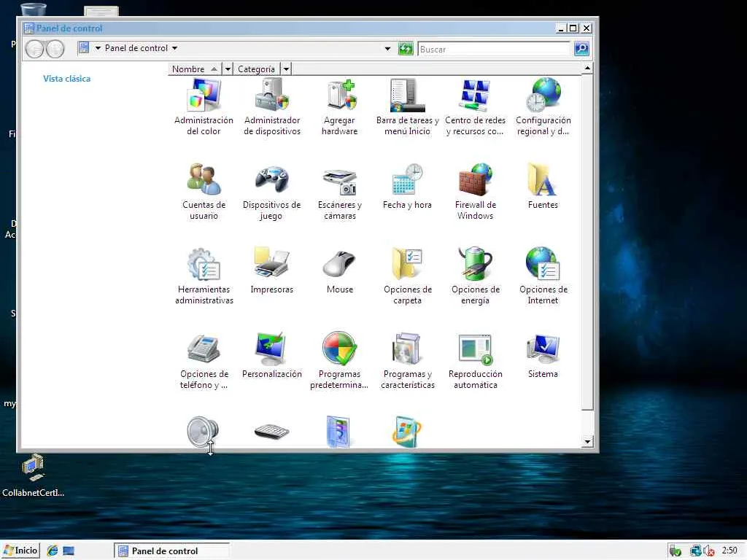This screenshot has height=560, width=747.
Task: Open Escáneres y cámaras
Action: (x=340, y=192)
